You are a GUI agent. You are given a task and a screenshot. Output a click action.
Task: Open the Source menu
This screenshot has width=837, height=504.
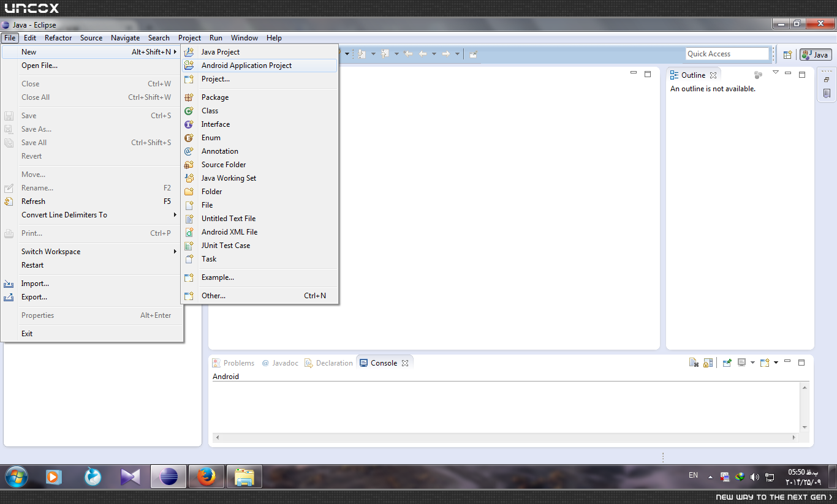coord(91,38)
